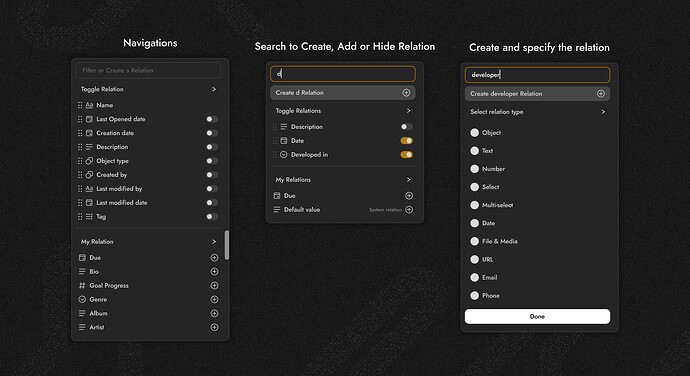
Task: Click the field containing 'developer'
Action: coord(537,75)
